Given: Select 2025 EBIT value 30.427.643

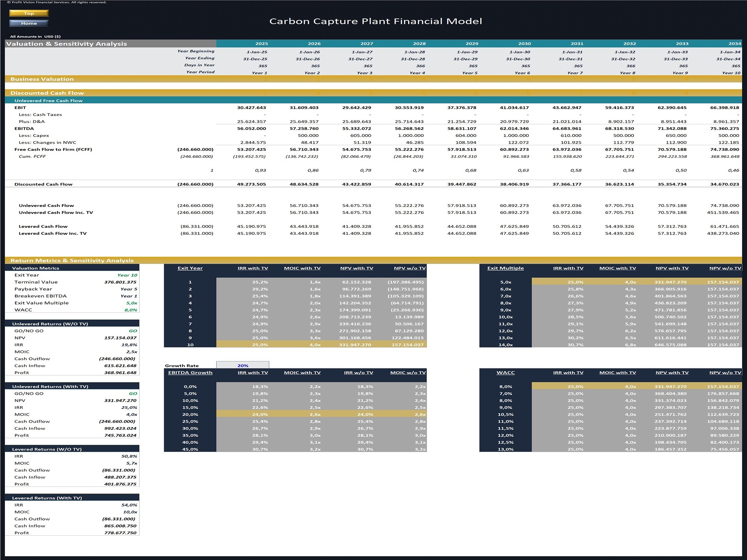Looking at the screenshot, I should (251, 108).
